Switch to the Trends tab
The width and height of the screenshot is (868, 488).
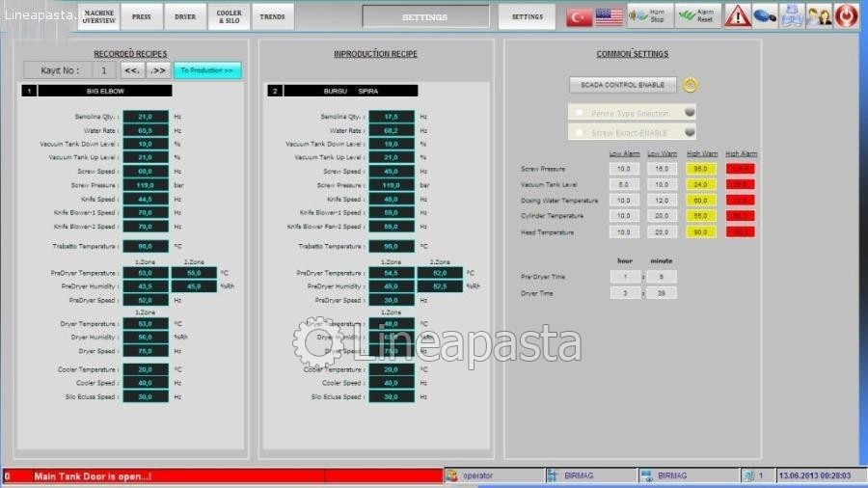coord(272,16)
